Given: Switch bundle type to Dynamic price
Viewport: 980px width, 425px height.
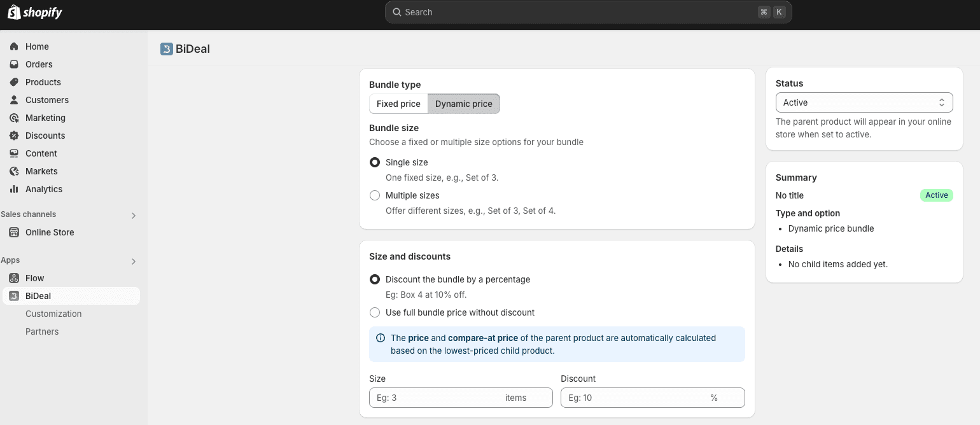Looking at the screenshot, I should (464, 104).
